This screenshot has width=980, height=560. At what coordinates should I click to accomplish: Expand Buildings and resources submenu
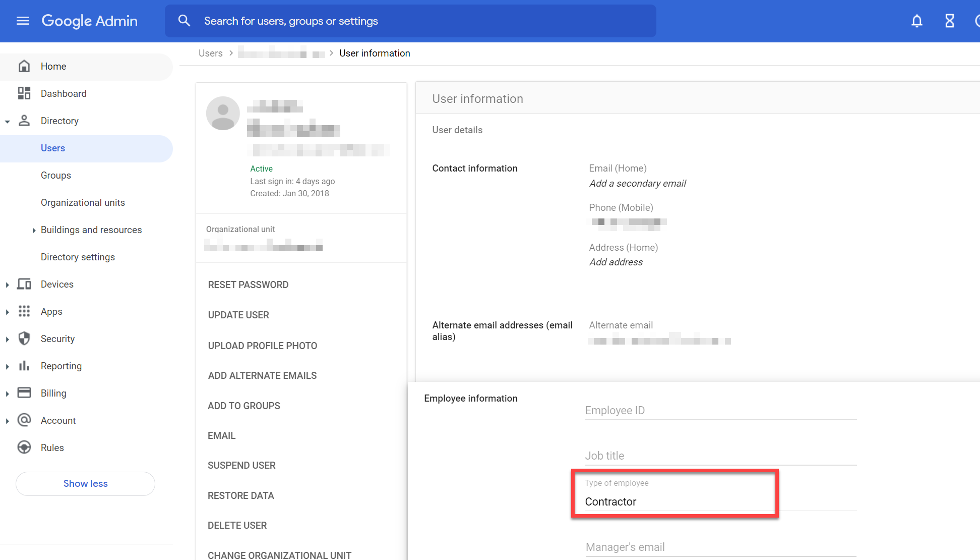click(x=34, y=230)
